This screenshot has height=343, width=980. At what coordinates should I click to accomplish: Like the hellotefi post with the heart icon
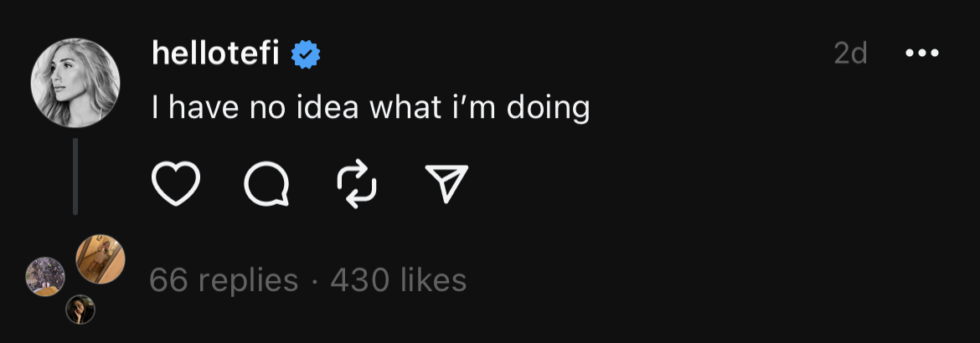[x=176, y=184]
